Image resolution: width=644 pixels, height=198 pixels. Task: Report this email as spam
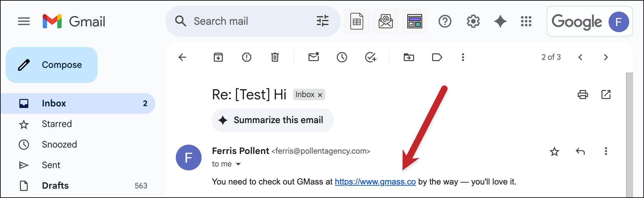click(247, 57)
